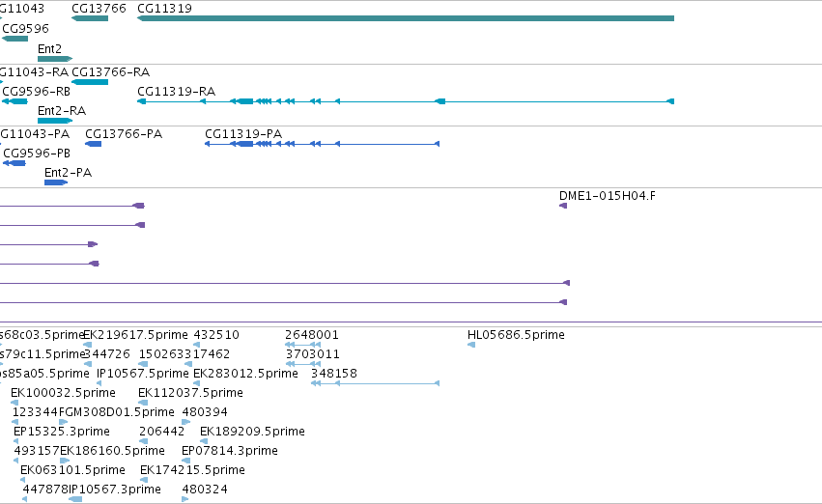
Task: Click the HL05686.5prime EST label
Action: click(516, 334)
